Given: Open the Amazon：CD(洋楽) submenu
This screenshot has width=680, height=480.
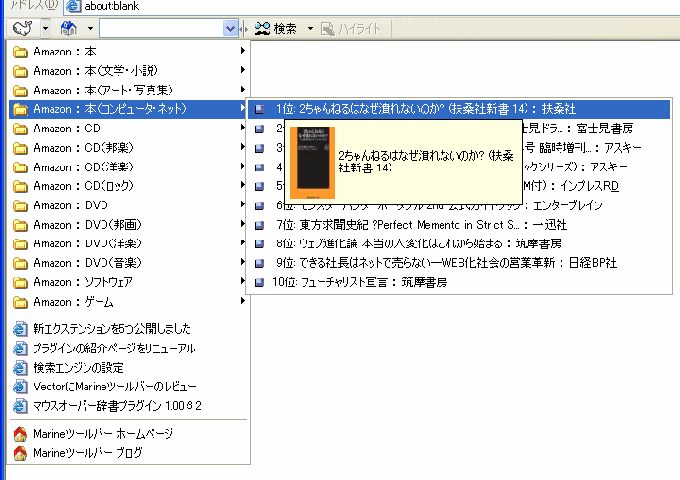Looking at the screenshot, I should [129, 167].
